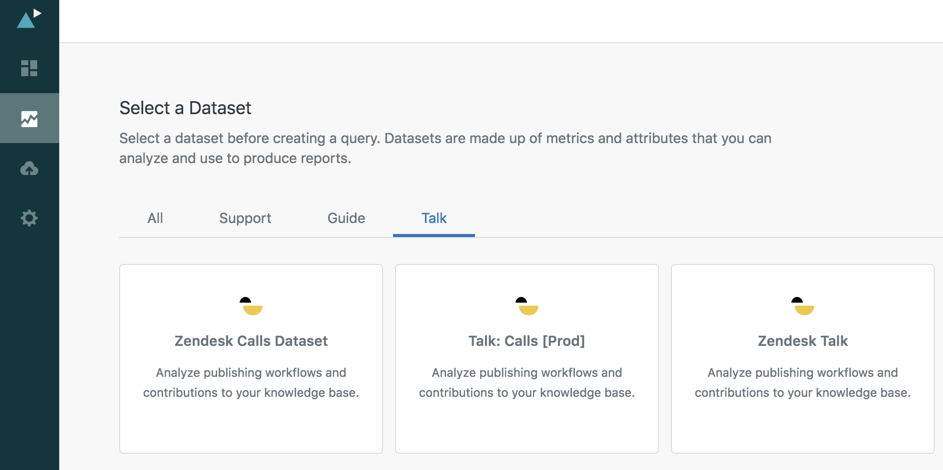This screenshot has height=470, width=943.
Task: Select the Zendesk Calls Dataset card description
Action: pyautogui.click(x=251, y=383)
